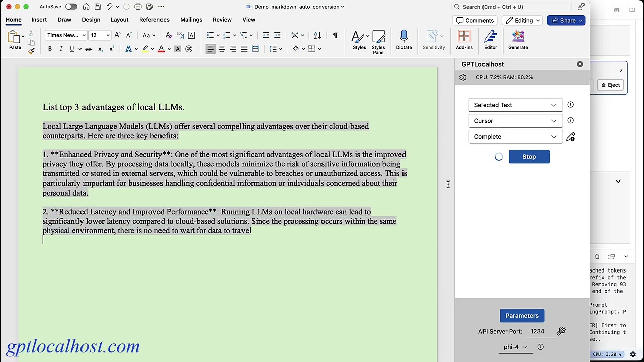Apply underline to text
Screen dimensions: 644x362
[72, 49]
